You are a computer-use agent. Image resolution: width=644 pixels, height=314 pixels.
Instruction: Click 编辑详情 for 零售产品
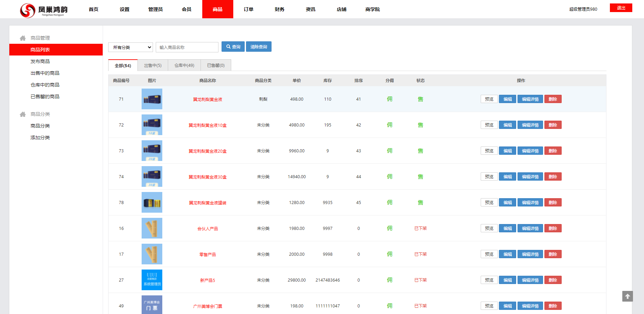click(530, 254)
